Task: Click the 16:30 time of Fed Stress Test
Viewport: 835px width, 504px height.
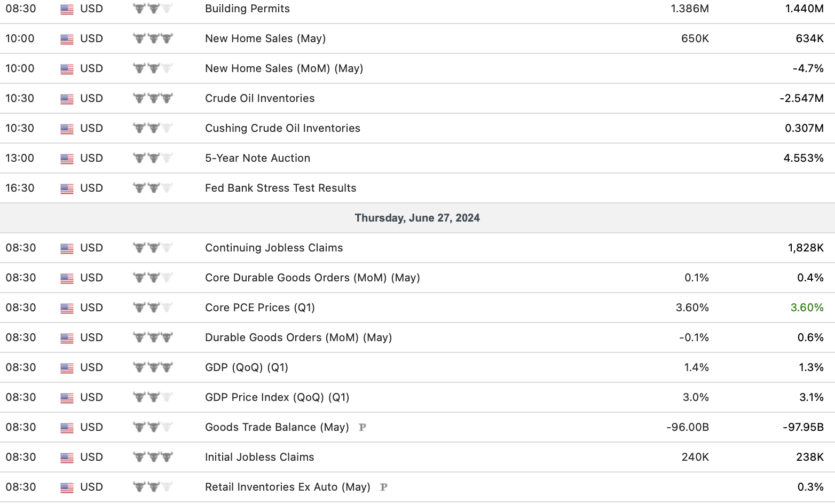Action: [x=20, y=188]
